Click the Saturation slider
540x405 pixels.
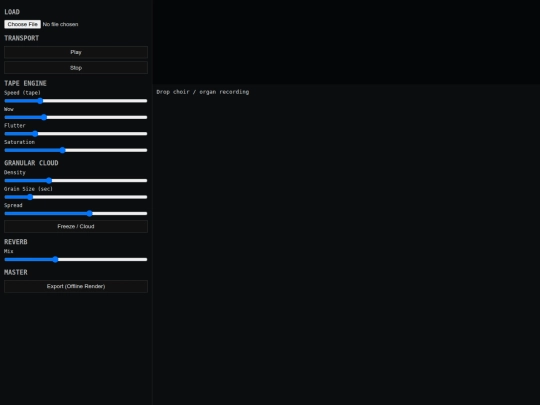pos(76,150)
